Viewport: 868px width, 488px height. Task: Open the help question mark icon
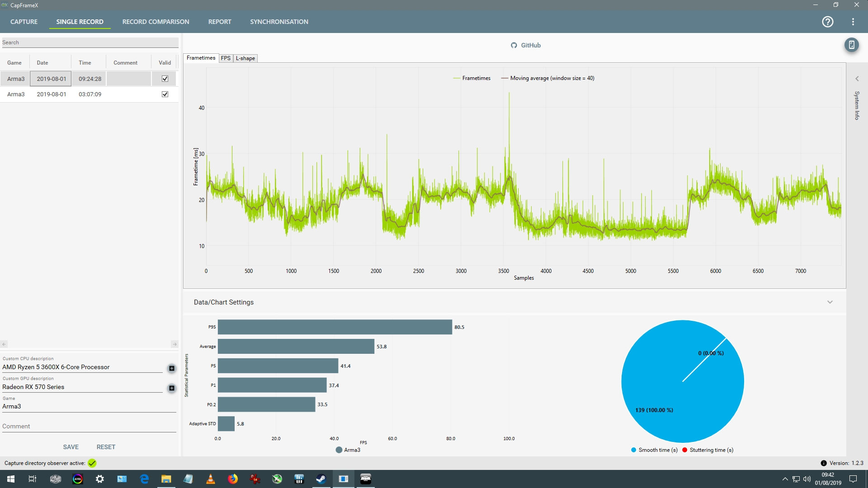tap(827, 22)
